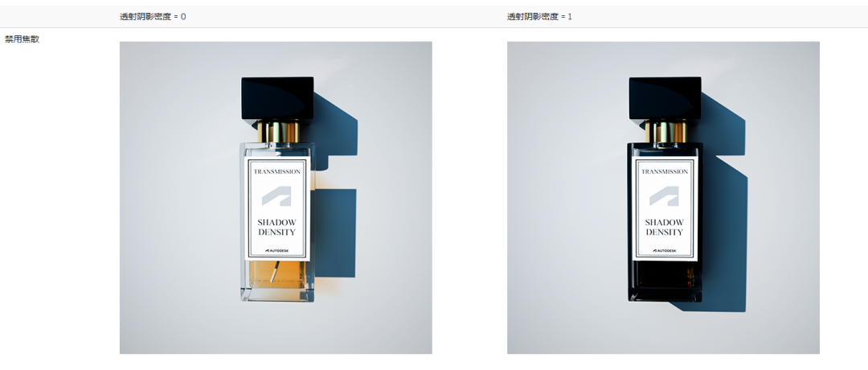Click the gold collar of the left bottle
Screen dimensions: 868x370
pos(277,130)
